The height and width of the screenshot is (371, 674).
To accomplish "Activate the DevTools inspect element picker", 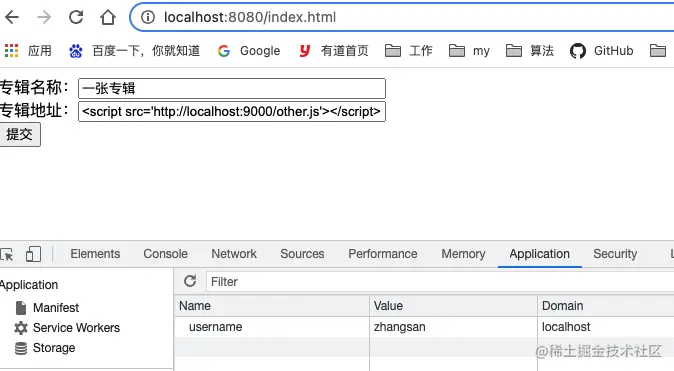I will click(x=7, y=254).
